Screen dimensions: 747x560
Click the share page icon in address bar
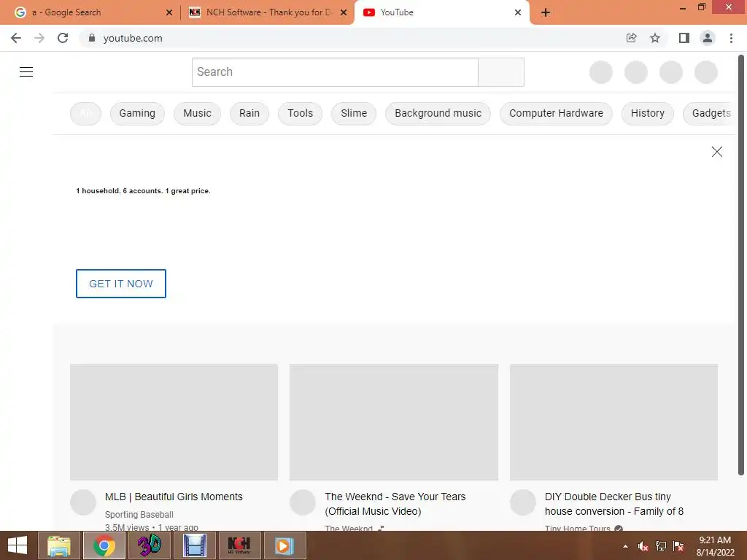631,38
